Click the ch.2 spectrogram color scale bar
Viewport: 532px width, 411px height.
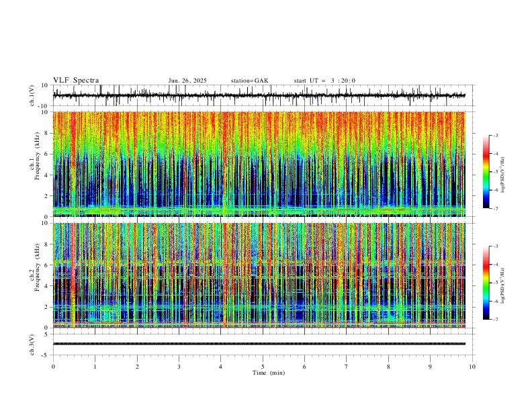tap(486, 283)
